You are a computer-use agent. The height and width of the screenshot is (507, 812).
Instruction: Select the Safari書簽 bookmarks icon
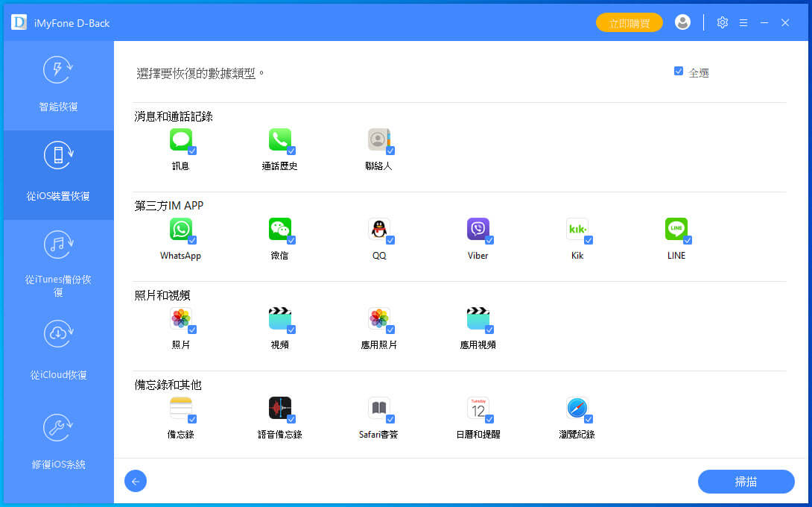click(379, 408)
